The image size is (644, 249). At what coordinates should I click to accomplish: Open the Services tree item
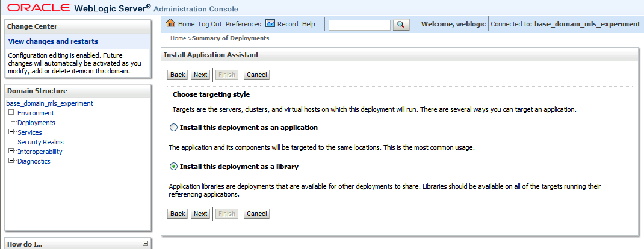pos(29,132)
